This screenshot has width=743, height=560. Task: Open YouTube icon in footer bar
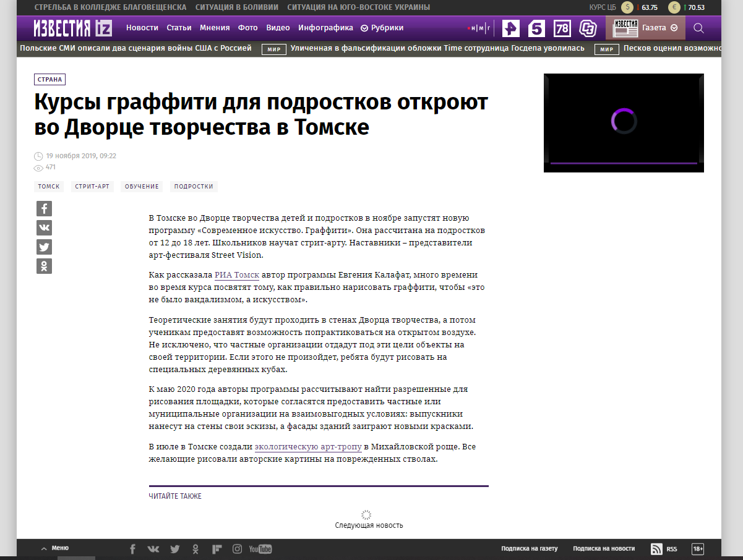[x=260, y=549]
